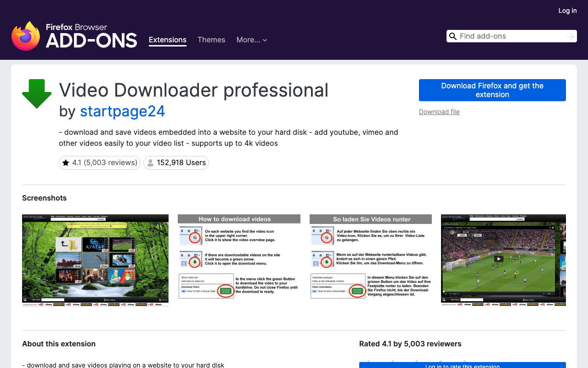Click the Firefox Add-ons logo
The width and height of the screenshot is (588, 368).
[x=73, y=34]
